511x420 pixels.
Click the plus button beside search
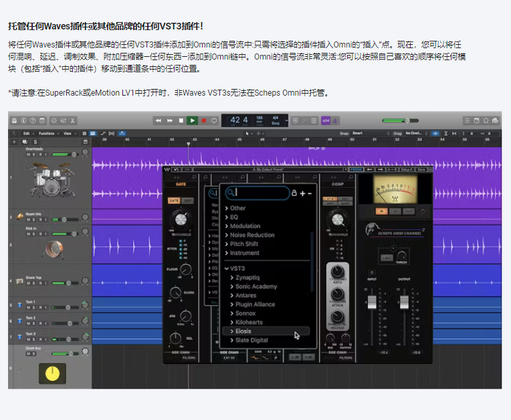pyautogui.click(x=302, y=193)
